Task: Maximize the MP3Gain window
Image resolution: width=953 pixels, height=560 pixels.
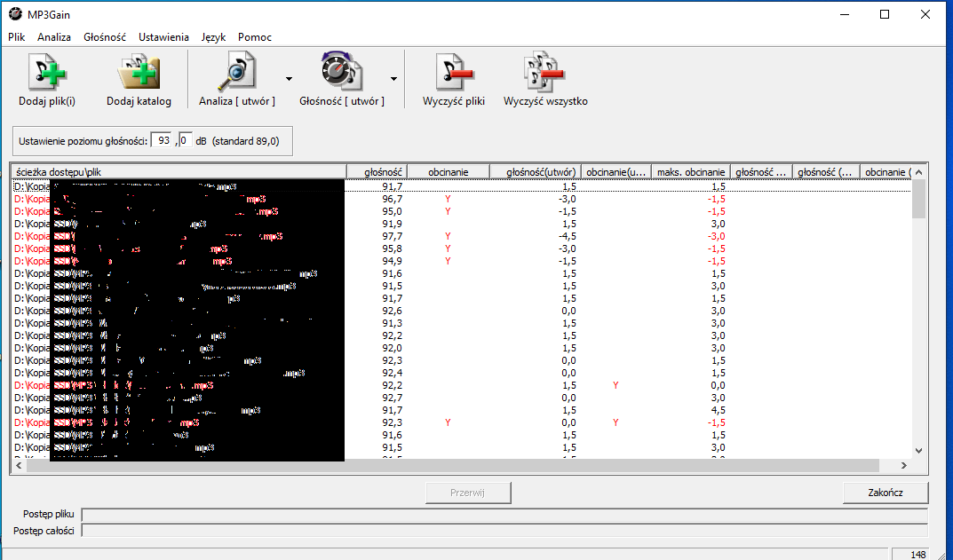Action: click(x=885, y=14)
